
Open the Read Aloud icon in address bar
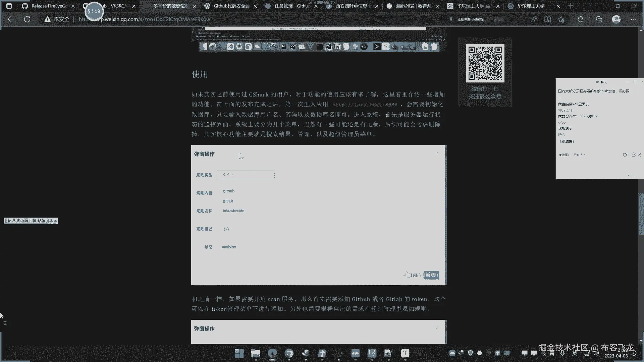tap(534, 19)
